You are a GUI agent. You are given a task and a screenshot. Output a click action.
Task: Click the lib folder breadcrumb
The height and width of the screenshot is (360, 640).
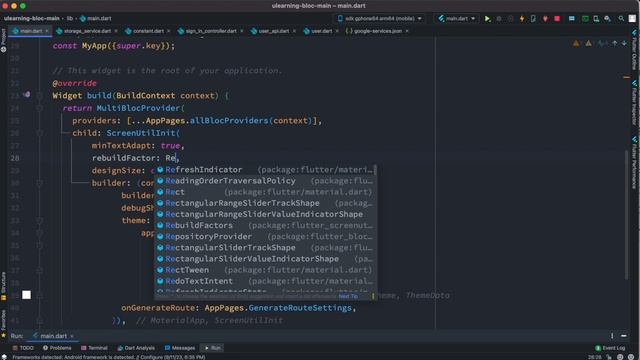[70, 18]
